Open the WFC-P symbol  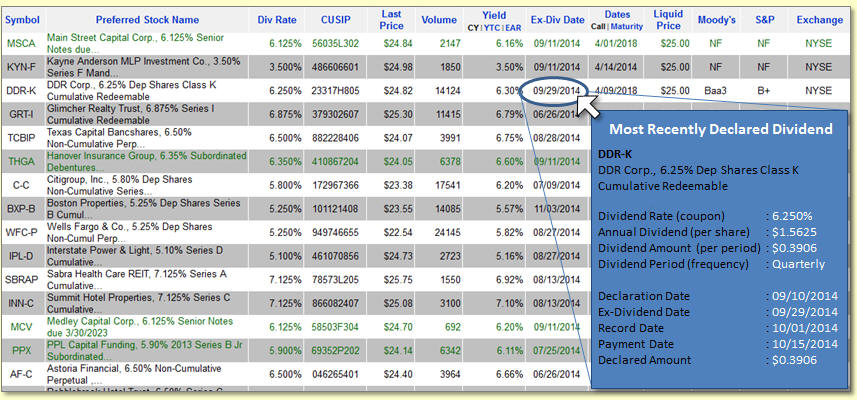pos(22,232)
